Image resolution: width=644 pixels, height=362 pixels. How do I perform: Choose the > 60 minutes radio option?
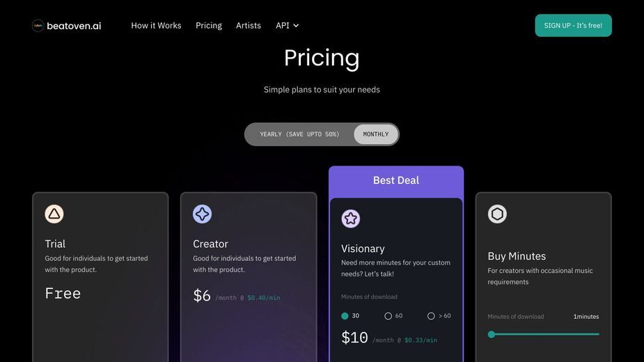(431, 316)
